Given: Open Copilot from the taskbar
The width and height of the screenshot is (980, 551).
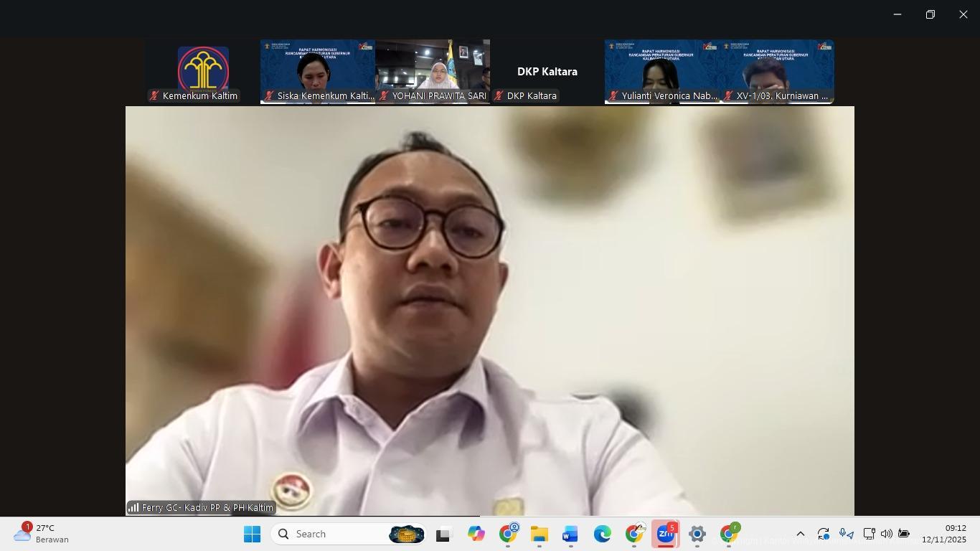Looking at the screenshot, I should (x=476, y=534).
